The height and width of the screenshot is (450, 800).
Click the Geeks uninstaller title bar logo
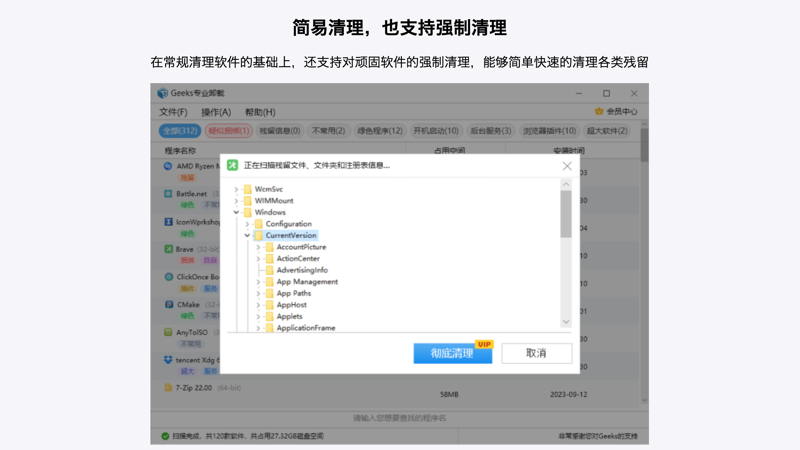(x=162, y=93)
